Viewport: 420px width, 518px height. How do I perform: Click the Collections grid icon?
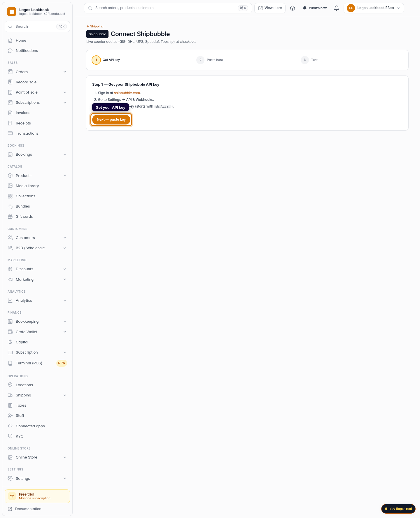(x=10, y=196)
